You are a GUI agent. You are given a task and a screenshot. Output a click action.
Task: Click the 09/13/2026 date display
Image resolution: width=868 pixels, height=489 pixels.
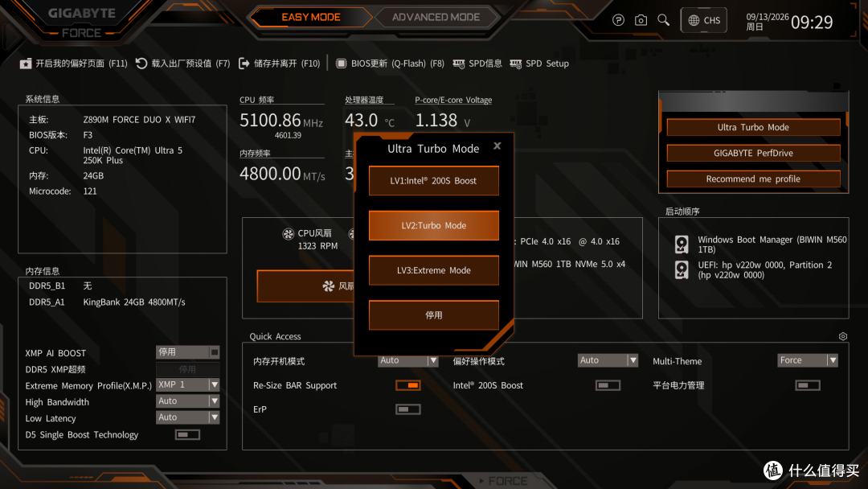pyautogui.click(x=768, y=17)
